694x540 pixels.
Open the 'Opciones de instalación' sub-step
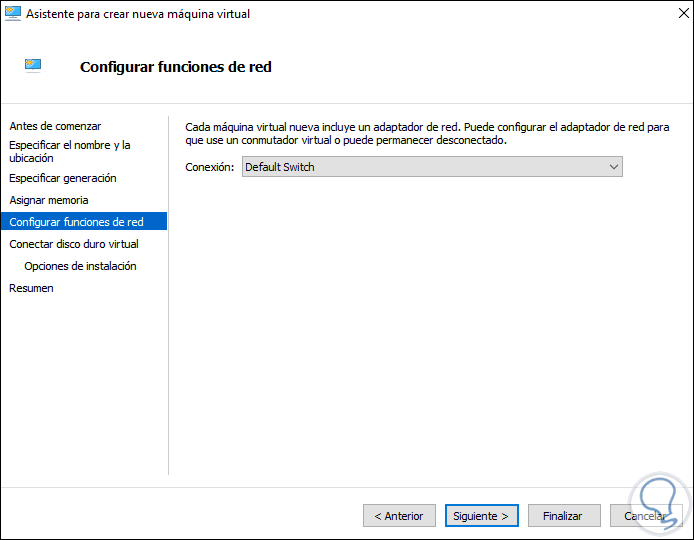click(80, 266)
